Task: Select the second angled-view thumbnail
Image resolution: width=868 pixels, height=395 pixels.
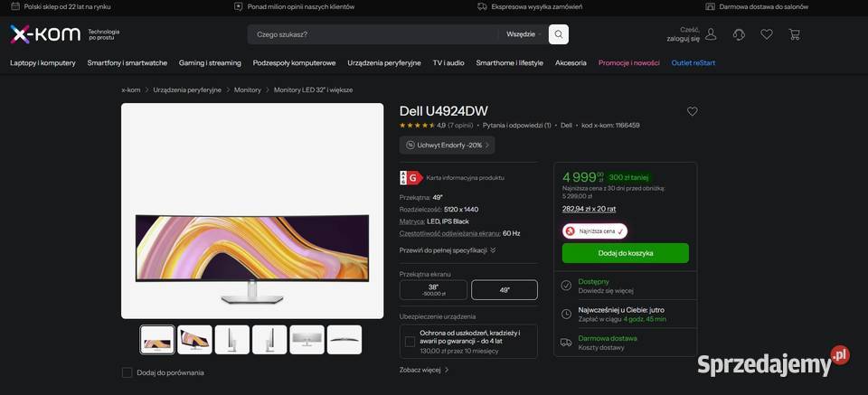Action: [x=195, y=340]
